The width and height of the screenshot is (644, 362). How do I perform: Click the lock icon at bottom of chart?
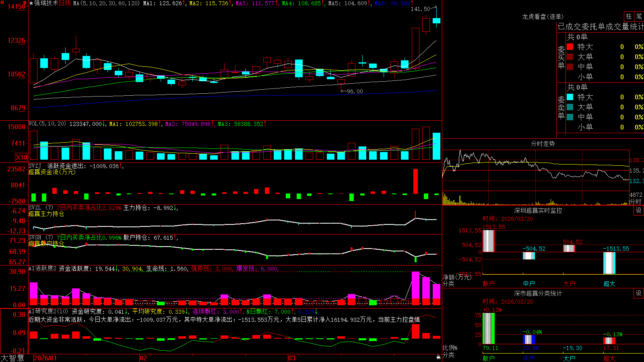(x=439, y=357)
